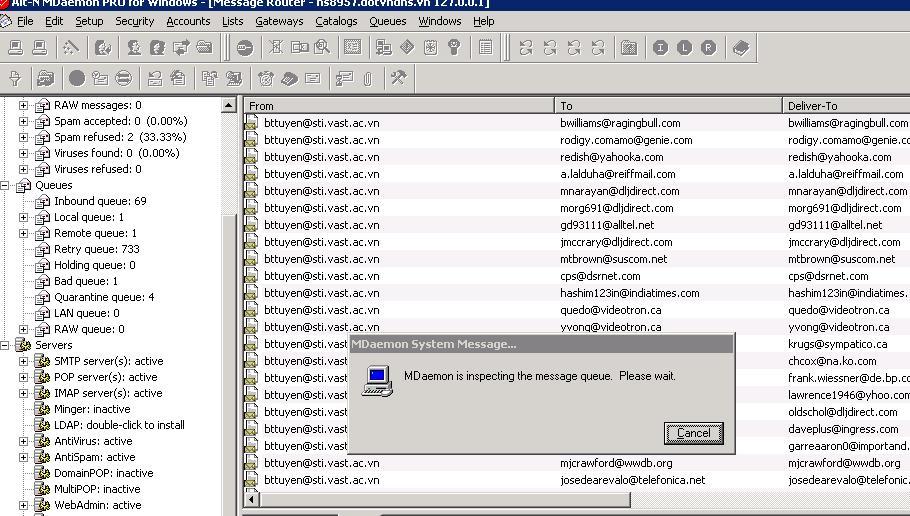The width and height of the screenshot is (910, 516).
Task: Click the solid circle toolbar icon
Action: pos(77,78)
